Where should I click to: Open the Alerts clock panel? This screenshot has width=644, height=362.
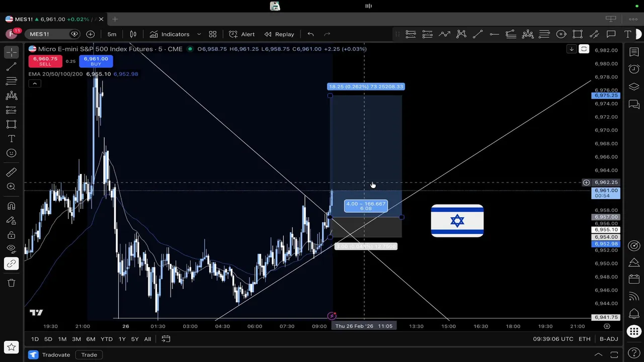point(634,69)
